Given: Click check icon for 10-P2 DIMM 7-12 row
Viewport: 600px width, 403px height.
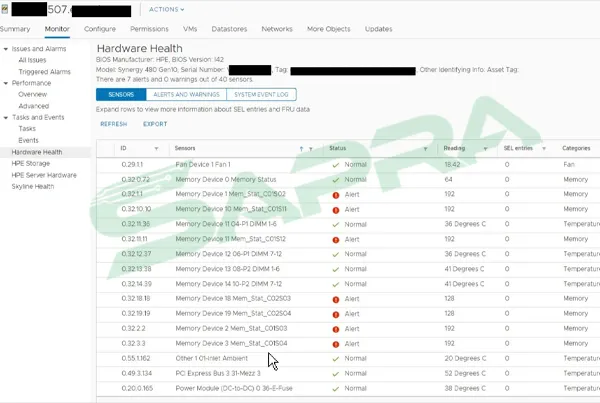Looking at the screenshot, I should pyautogui.click(x=336, y=284).
